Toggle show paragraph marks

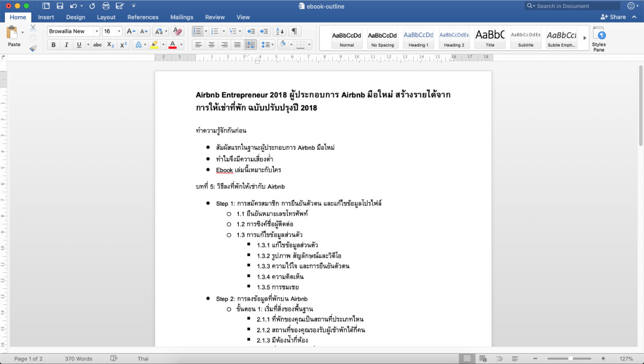tap(294, 31)
